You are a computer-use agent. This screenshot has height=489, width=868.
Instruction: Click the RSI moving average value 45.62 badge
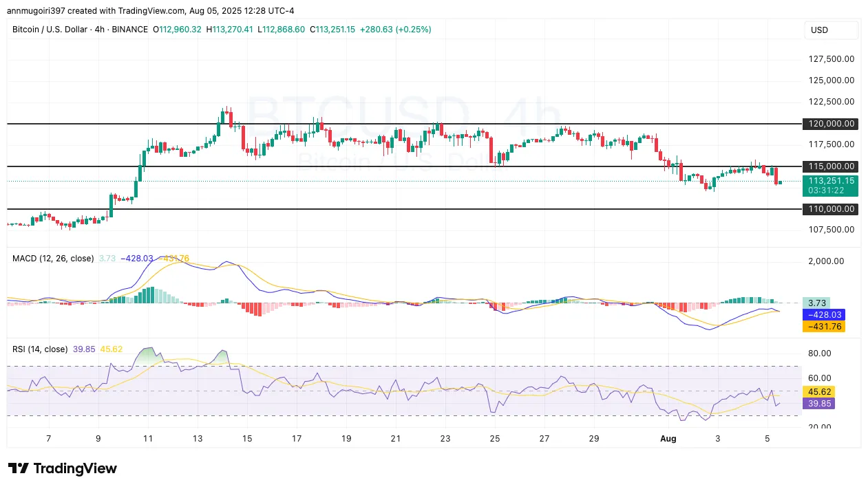(x=819, y=391)
